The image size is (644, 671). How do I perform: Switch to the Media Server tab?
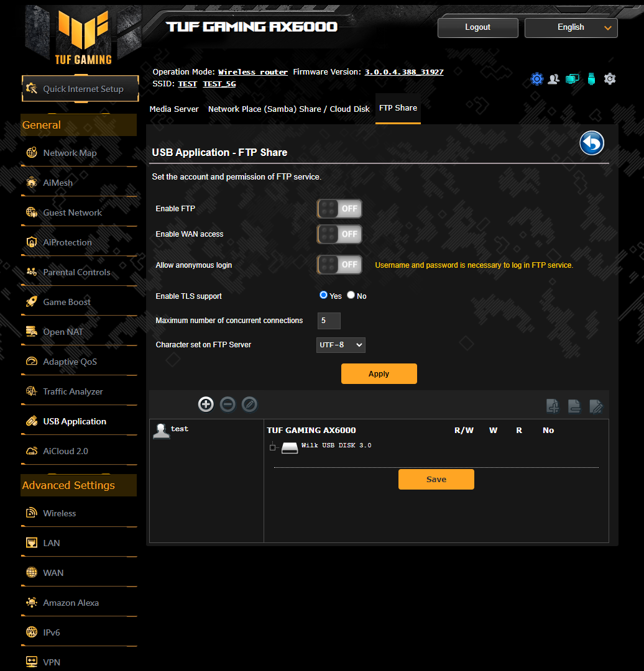174,109
